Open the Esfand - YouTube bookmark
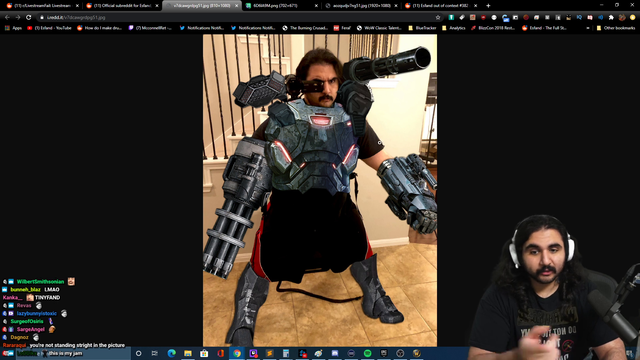Image resolution: width=640 pixels, height=360 pixels. (49, 28)
